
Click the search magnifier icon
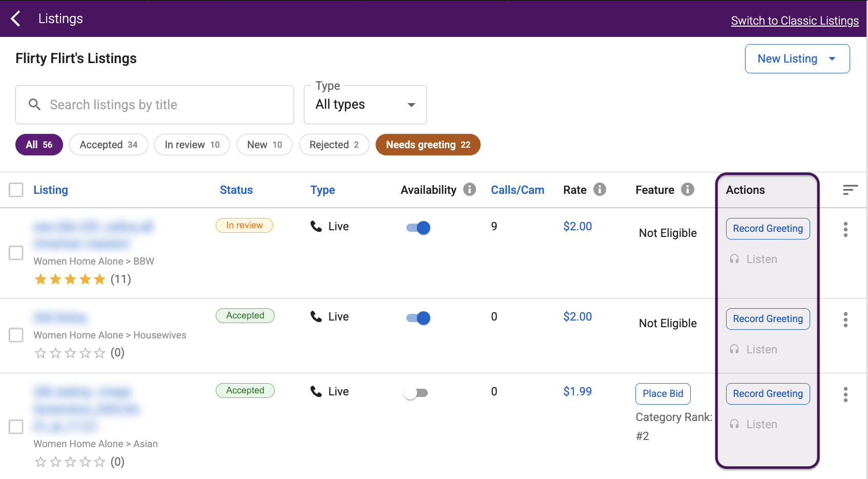(34, 105)
